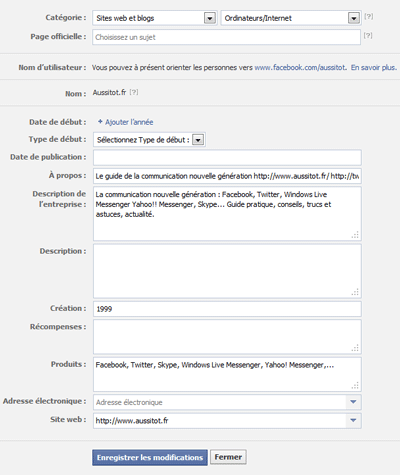Click the resize handle of Description de l'entreprise box
The image size is (400, 475).
[355, 235]
